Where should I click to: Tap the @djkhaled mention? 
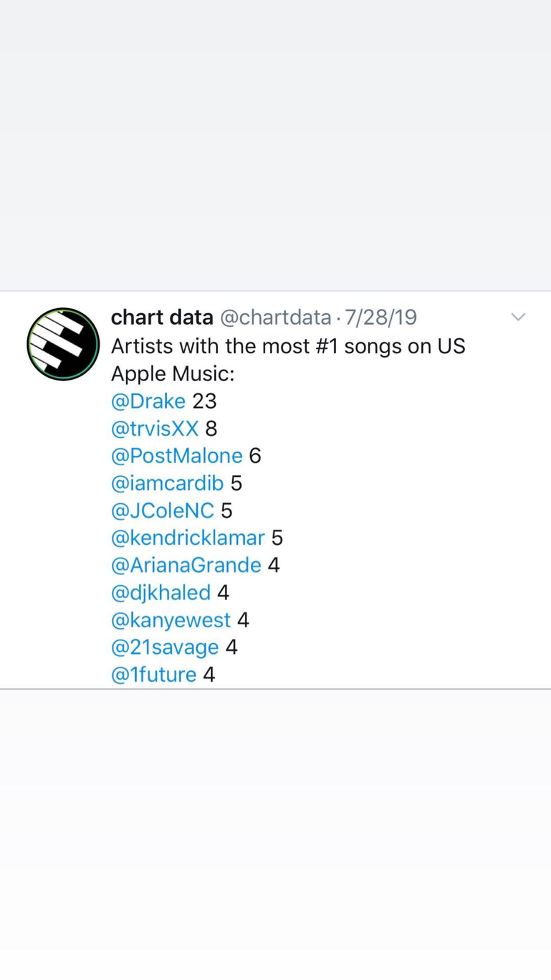click(x=161, y=593)
